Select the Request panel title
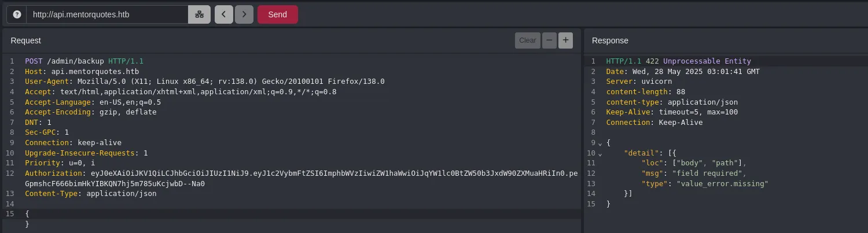The image size is (868, 233). pyautogui.click(x=25, y=40)
